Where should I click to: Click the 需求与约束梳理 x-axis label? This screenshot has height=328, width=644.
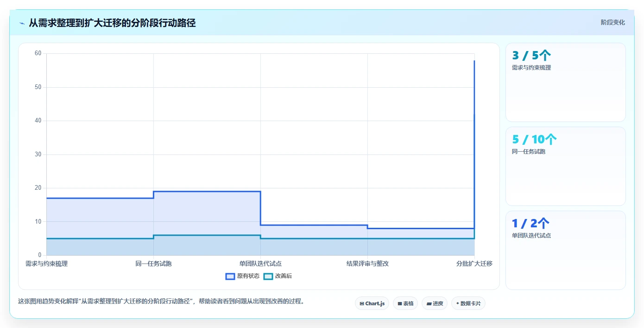pyautogui.click(x=46, y=264)
